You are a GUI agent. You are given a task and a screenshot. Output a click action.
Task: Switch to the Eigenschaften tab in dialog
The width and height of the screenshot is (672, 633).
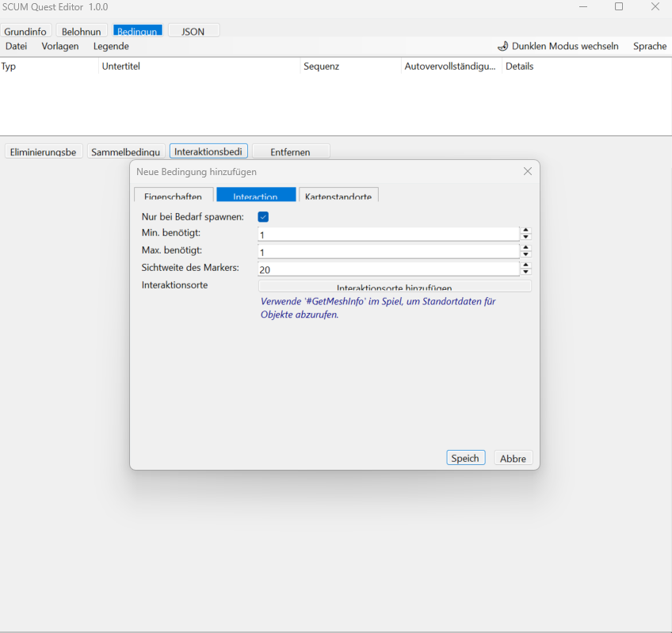174,196
